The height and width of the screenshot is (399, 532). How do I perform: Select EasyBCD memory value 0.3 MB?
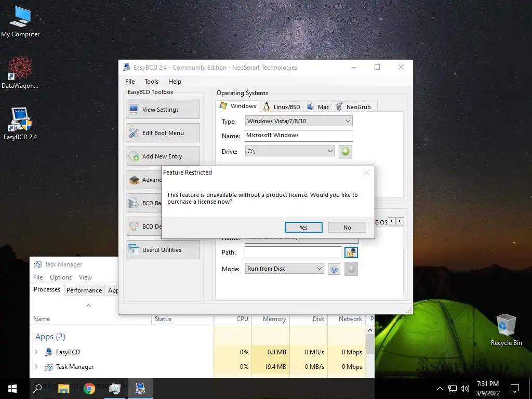pyautogui.click(x=276, y=352)
